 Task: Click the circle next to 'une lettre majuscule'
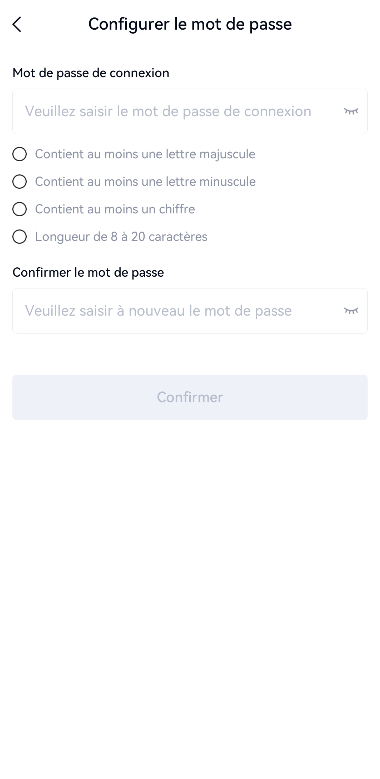(x=19, y=155)
